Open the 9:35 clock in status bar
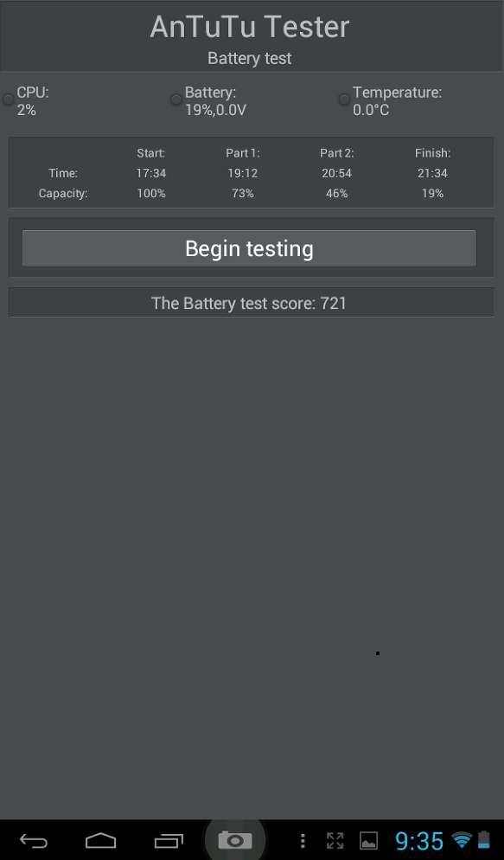 [419, 840]
